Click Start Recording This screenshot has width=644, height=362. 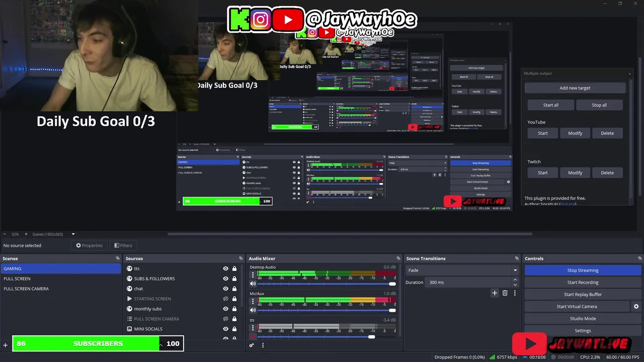[x=583, y=282]
